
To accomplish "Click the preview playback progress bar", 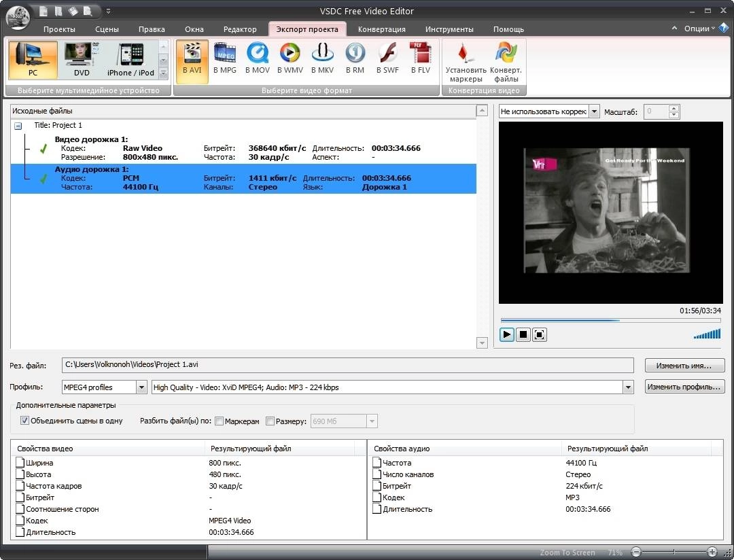I will pyautogui.click(x=610, y=320).
